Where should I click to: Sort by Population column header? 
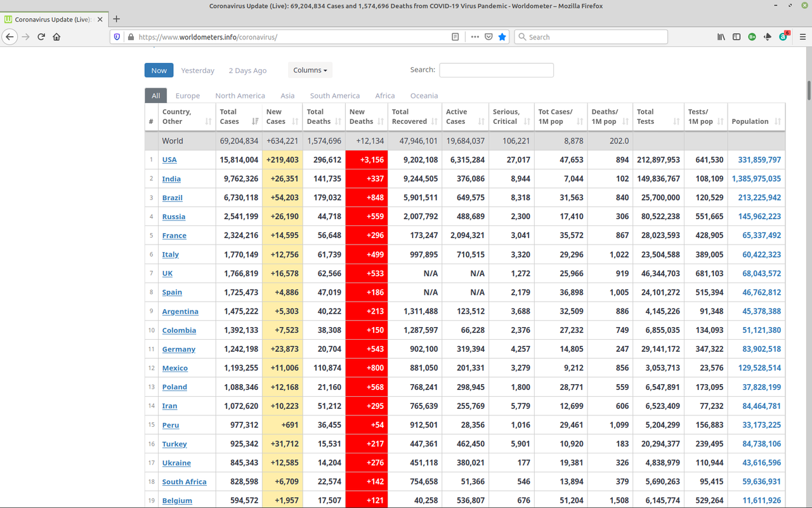(x=756, y=116)
